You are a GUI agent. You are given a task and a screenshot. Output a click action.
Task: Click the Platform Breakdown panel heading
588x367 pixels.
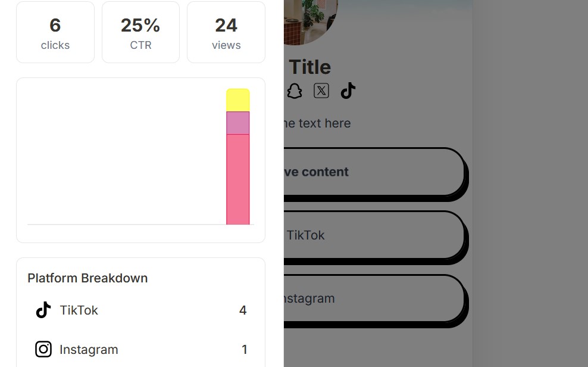[x=87, y=278]
